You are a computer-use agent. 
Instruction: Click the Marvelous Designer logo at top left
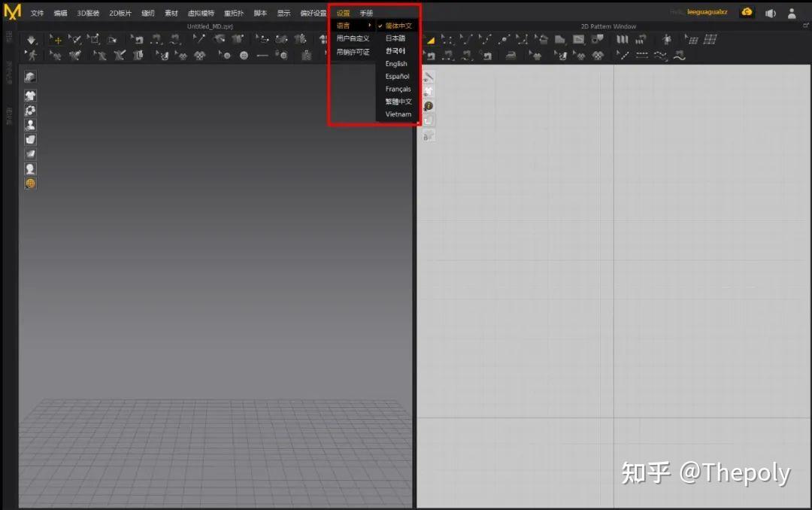[x=11, y=11]
